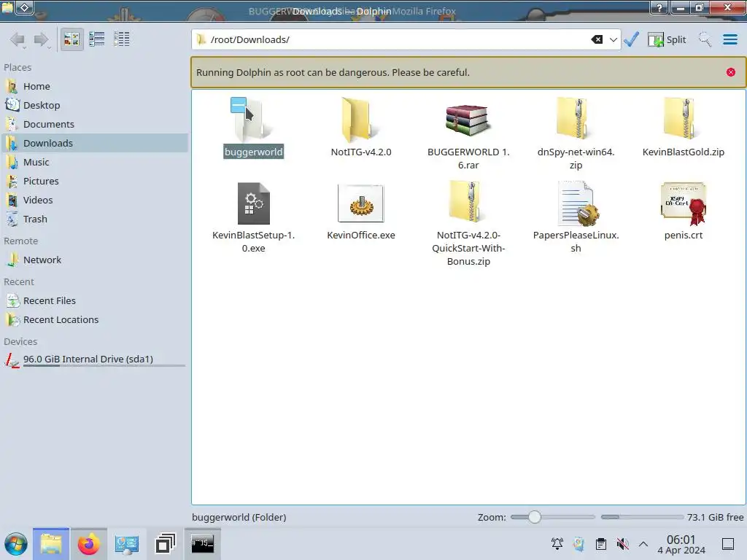This screenshot has width=747, height=560.
Task: Confirm path with blue checkmark icon
Action: click(x=632, y=39)
